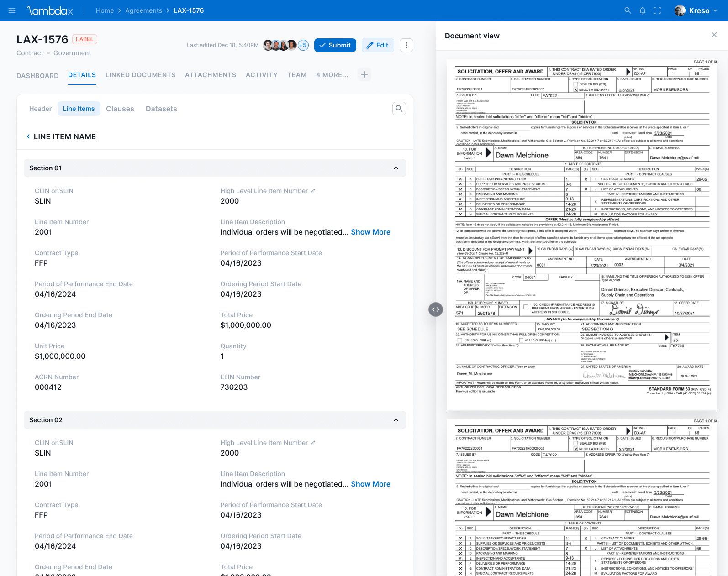Click the second document page preview
The height and width of the screenshot is (576, 728).
click(582, 497)
